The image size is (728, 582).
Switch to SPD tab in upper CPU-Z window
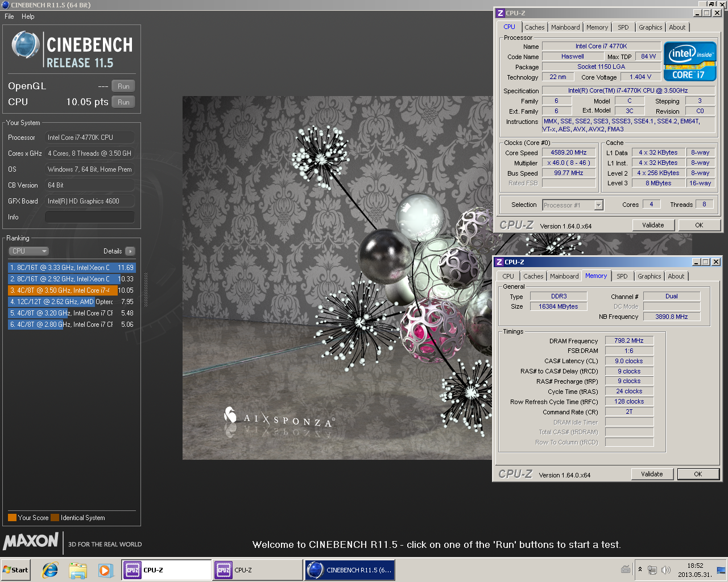coord(623,27)
